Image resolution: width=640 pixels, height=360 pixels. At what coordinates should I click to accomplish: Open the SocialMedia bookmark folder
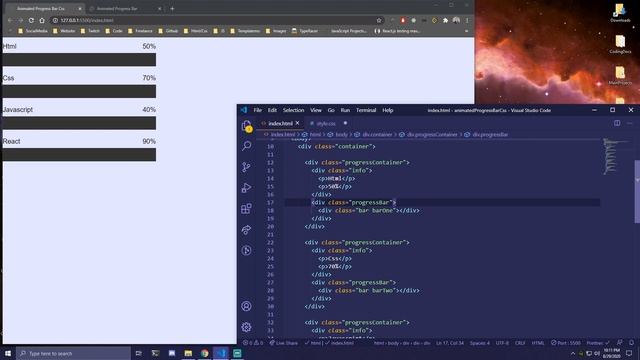pyautogui.click(x=33, y=31)
